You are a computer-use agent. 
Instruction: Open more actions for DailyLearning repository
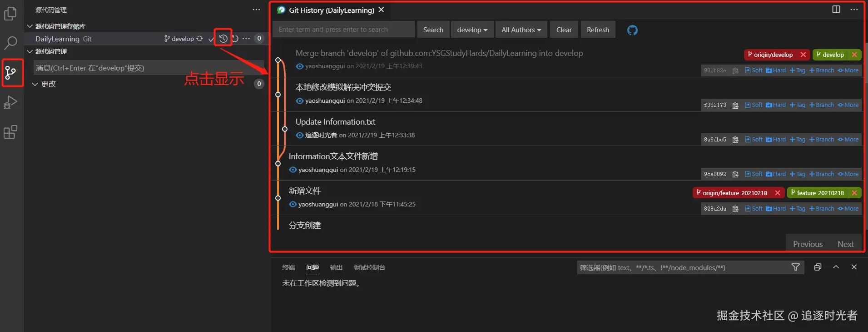(x=246, y=39)
